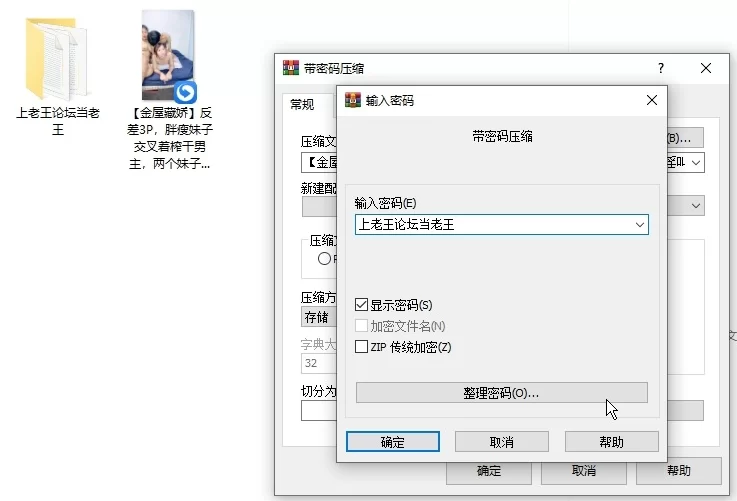Viewport: 737px width, 501px height.
Task: Click 帮助 in the 输入密码 dialog
Action: coord(612,442)
